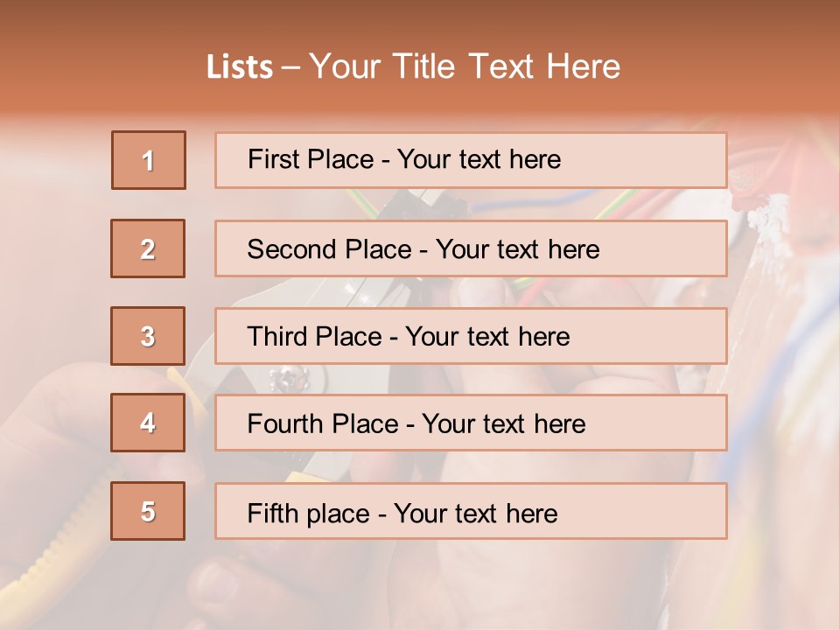The image size is (840, 630).
Task: Click the word "Lists" in the title
Action: [x=239, y=67]
